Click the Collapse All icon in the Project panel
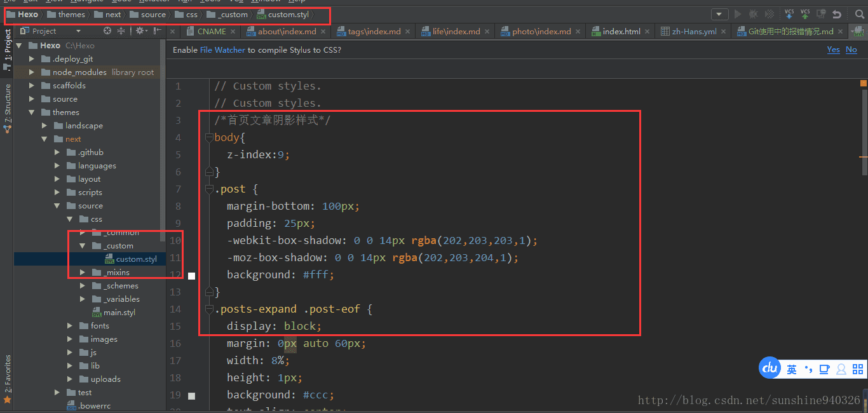This screenshot has height=413, width=868. [121, 30]
